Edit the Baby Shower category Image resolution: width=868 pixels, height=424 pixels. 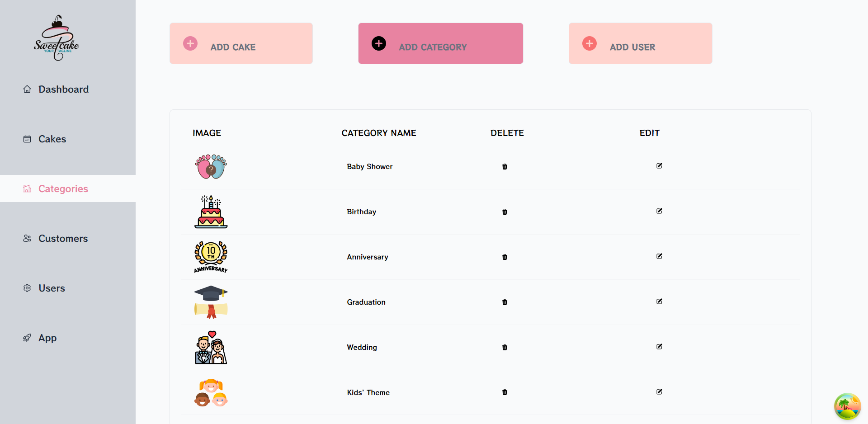click(x=659, y=166)
